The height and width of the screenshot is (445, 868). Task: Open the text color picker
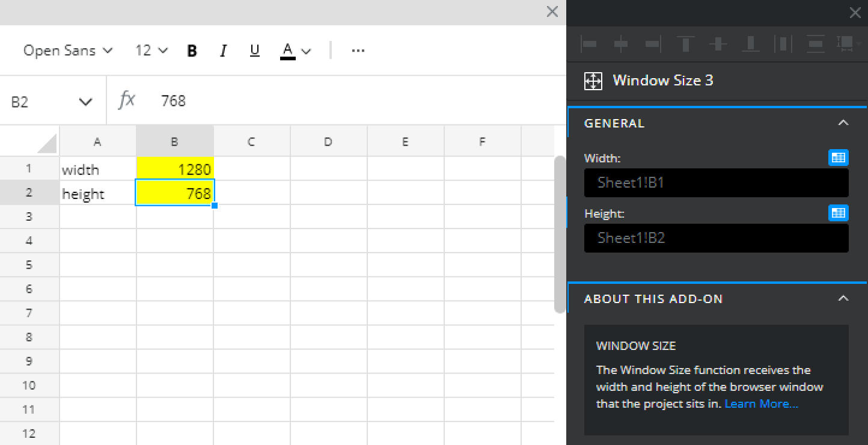[x=295, y=51]
